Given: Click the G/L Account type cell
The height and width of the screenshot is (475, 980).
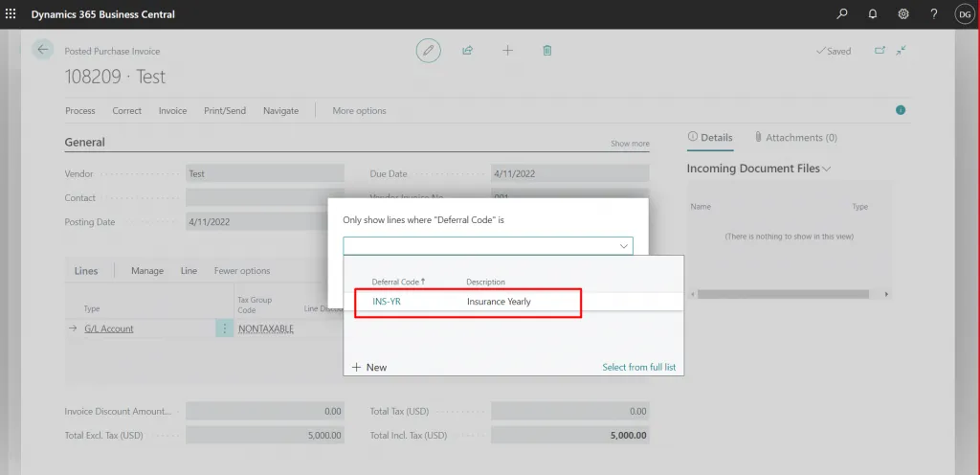Looking at the screenshot, I should (109, 328).
